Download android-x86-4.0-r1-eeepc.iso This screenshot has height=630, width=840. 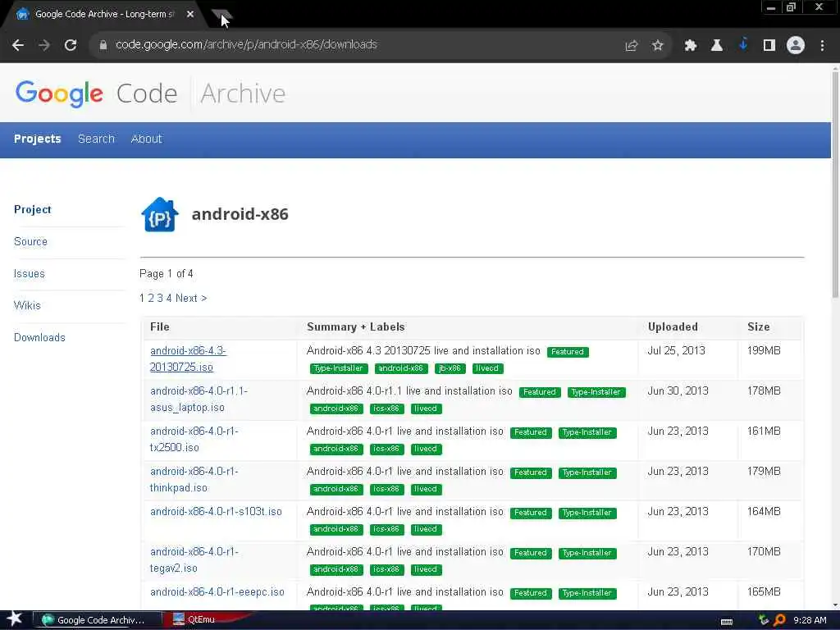(217, 592)
